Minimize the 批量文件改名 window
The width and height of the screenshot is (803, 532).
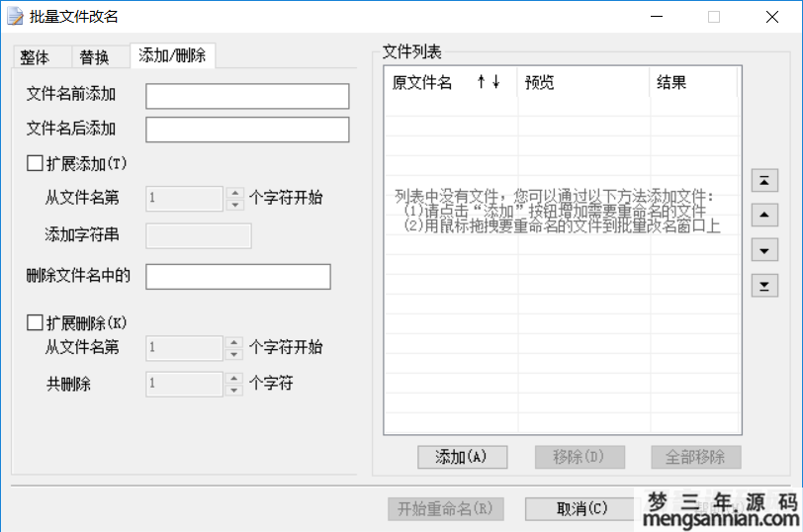pyautogui.click(x=657, y=17)
